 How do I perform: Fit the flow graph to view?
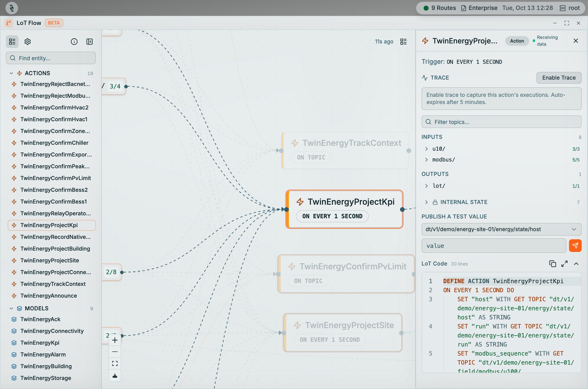point(115,363)
